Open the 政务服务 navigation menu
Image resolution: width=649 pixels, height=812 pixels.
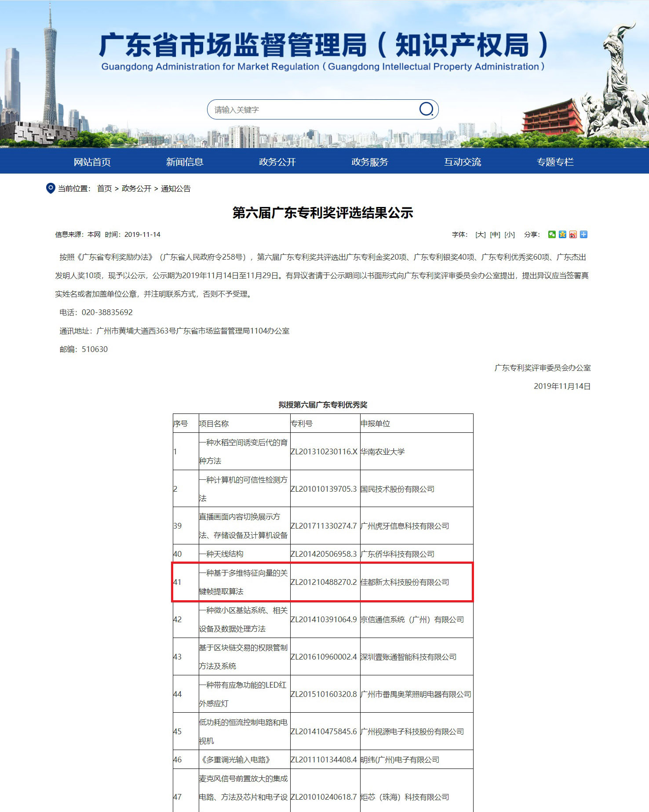coord(370,162)
